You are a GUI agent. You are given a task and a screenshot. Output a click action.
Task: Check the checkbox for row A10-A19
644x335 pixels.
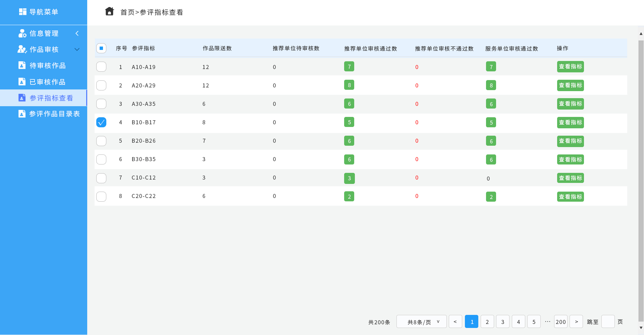[101, 67]
